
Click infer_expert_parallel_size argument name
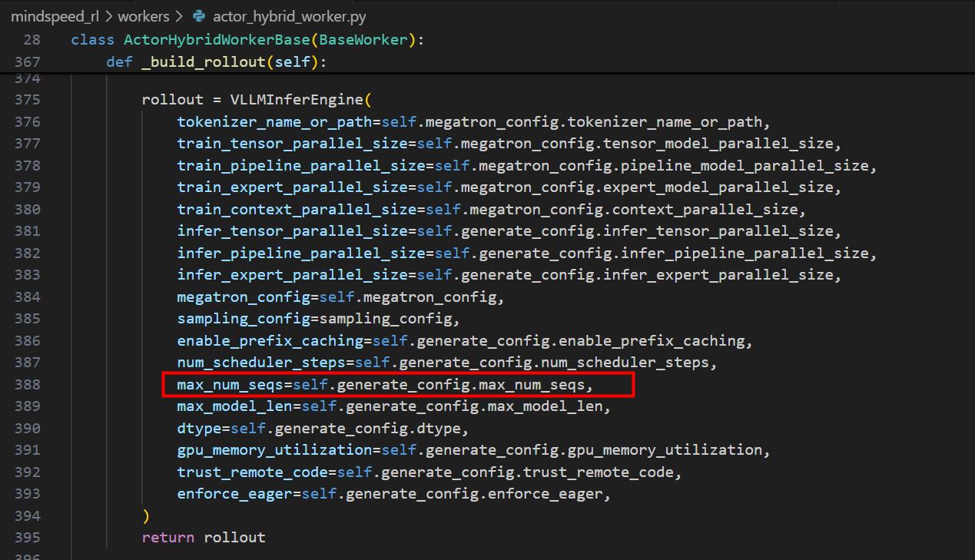(x=293, y=274)
